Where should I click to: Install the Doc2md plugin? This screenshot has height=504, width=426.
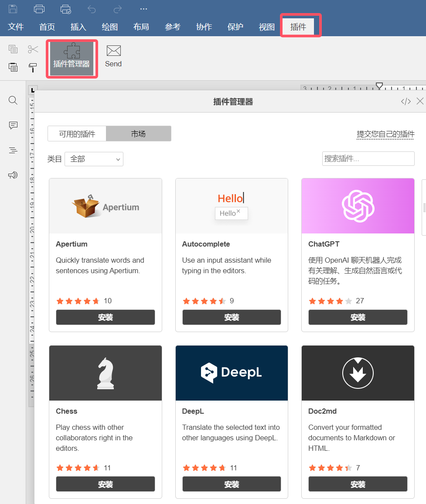point(358,484)
